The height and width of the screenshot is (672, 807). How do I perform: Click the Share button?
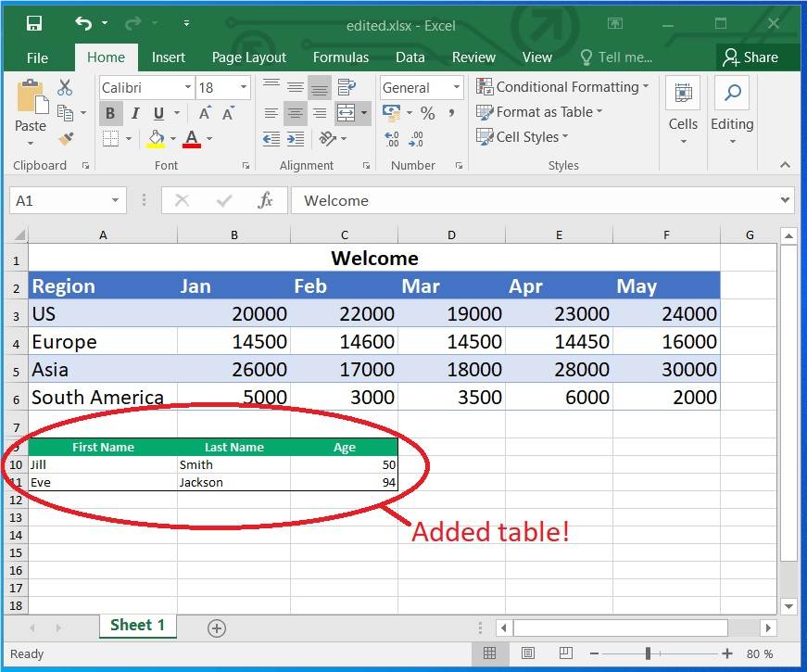point(758,57)
